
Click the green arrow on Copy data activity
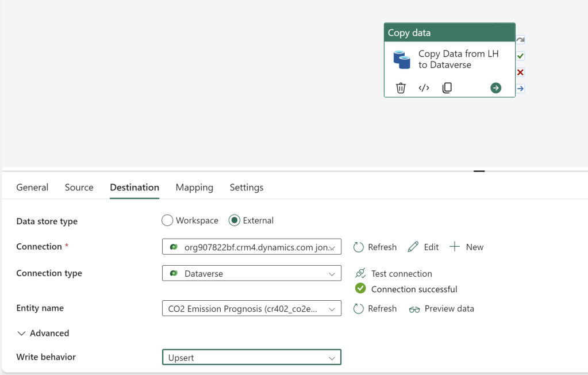[495, 88]
